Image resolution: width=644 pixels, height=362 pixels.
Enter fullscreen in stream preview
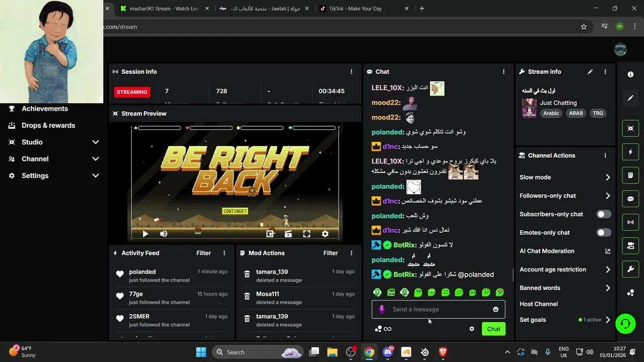[306, 234]
